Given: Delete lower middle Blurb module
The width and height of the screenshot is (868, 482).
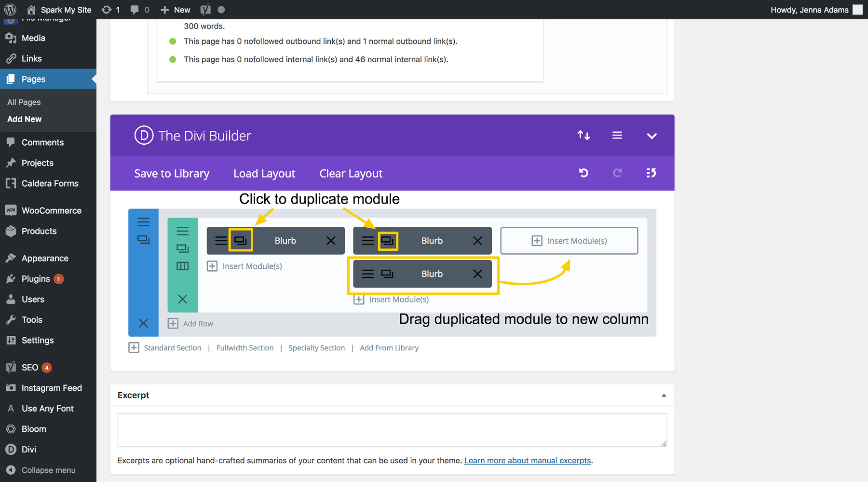Looking at the screenshot, I should click(x=477, y=274).
